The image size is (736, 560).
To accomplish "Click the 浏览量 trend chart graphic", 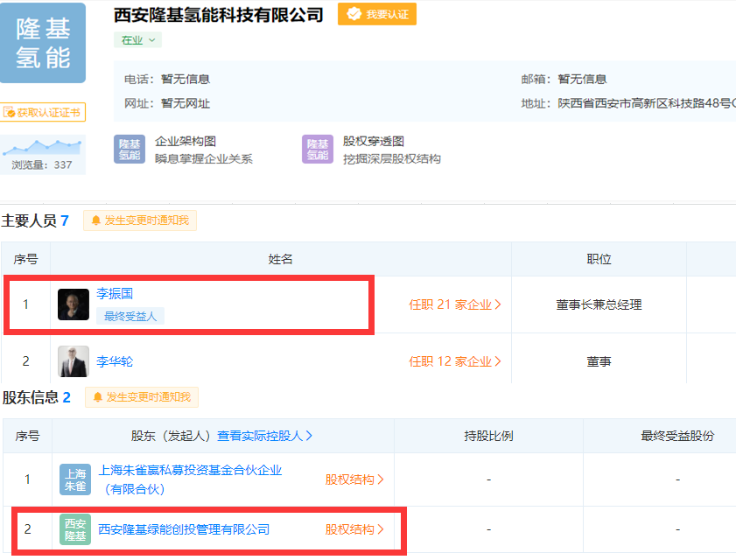I will [x=42, y=146].
